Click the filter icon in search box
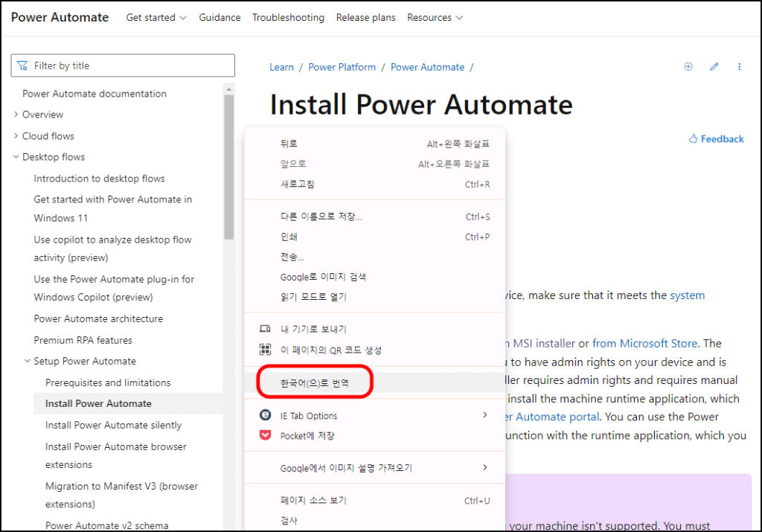Image resolution: width=762 pixels, height=532 pixels. [x=22, y=65]
